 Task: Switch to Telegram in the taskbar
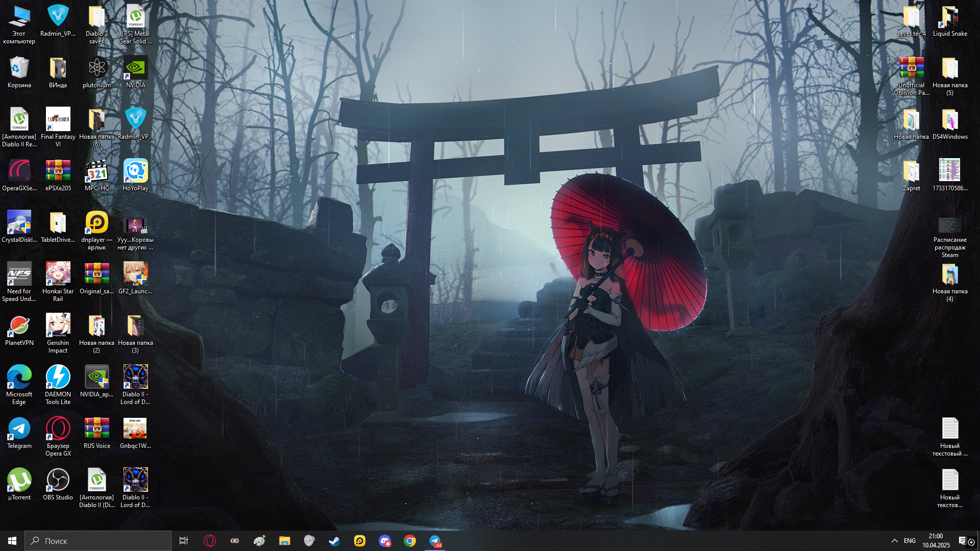tap(435, 541)
